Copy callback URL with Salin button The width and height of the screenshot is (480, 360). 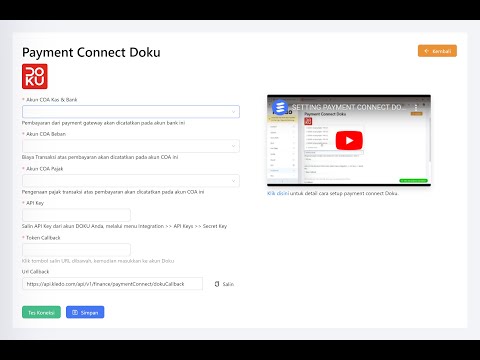tap(224, 284)
